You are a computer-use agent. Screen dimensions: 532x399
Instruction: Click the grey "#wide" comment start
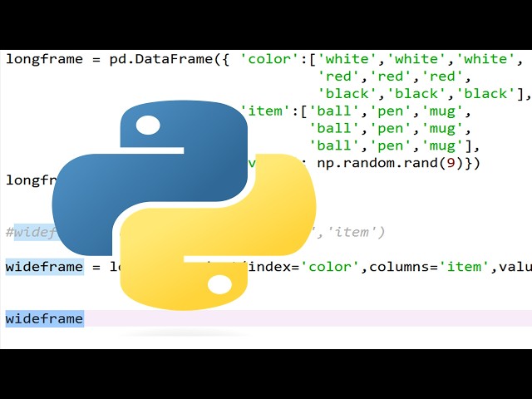(27, 233)
